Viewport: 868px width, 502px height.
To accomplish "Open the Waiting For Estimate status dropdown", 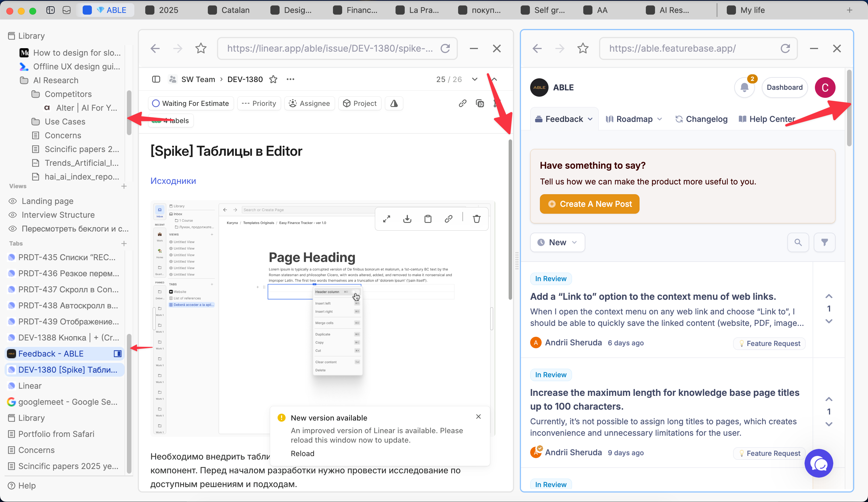I will [191, 103].
